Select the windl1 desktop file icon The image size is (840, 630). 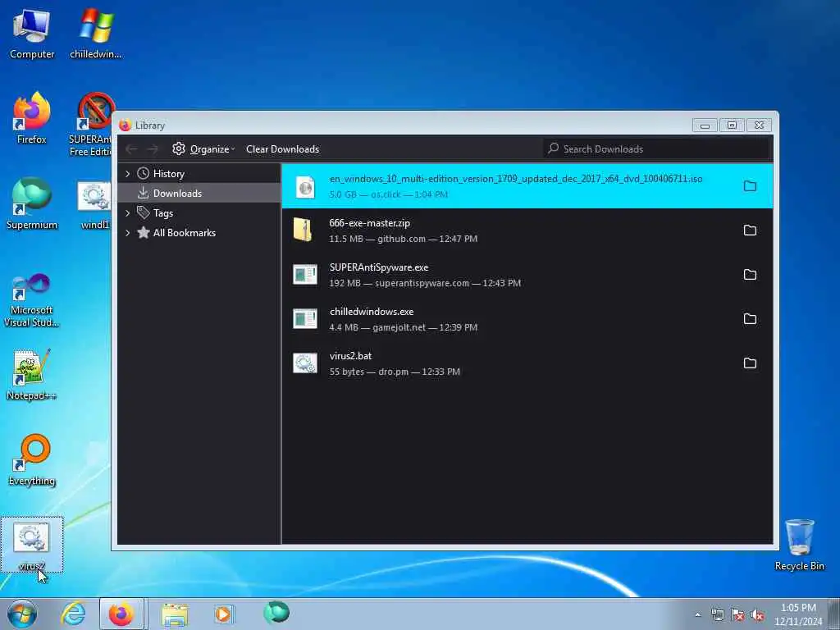click(x=94, y=206)
